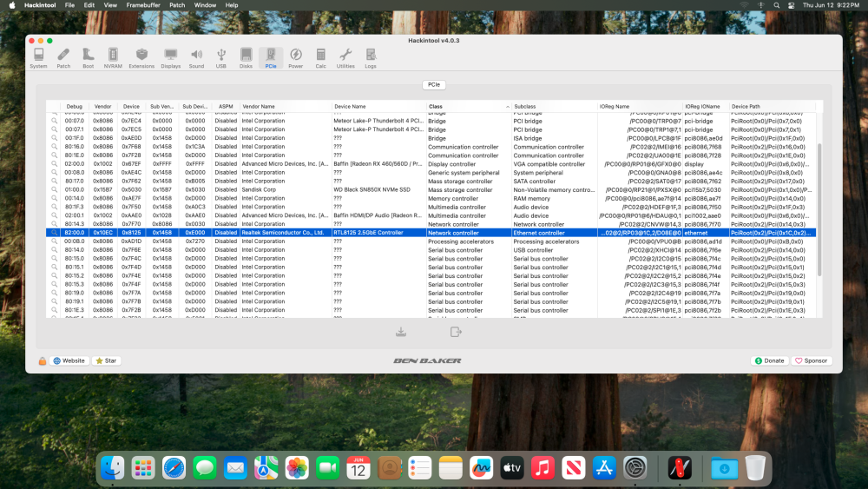Switch to the Disks toolbar section
This screenshot has height=489, width=868.
246,58
